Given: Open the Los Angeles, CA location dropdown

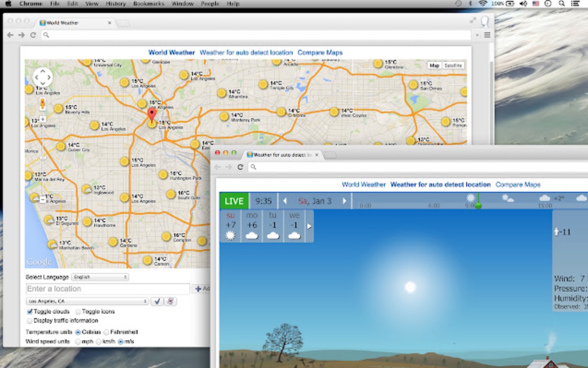Looking at the screenshot, I should tap(87, 301).
